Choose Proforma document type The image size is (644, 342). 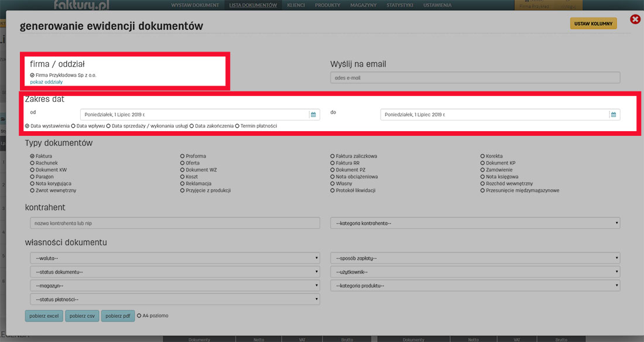pos(183,156)
